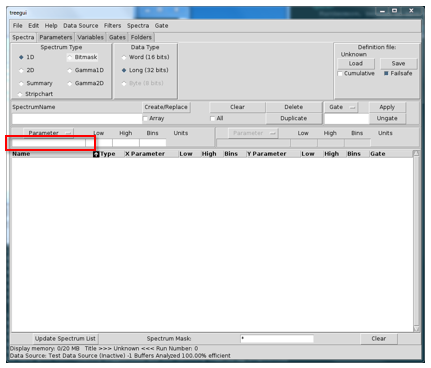Image resolution: width=431 pixels, height=368 pixels.
Task: Switch to the Variables tab
Action: coord(90,37)
